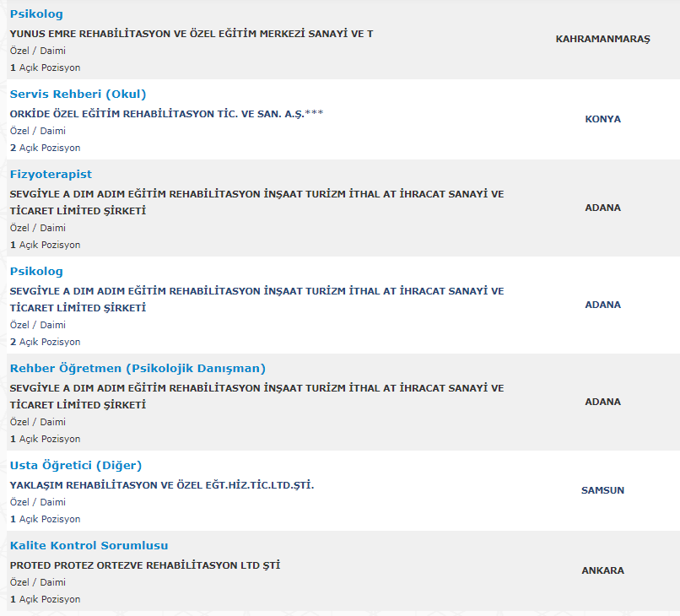The image size is (680, 616).
Task: Click the ANKARA location text
Action: 602,570
